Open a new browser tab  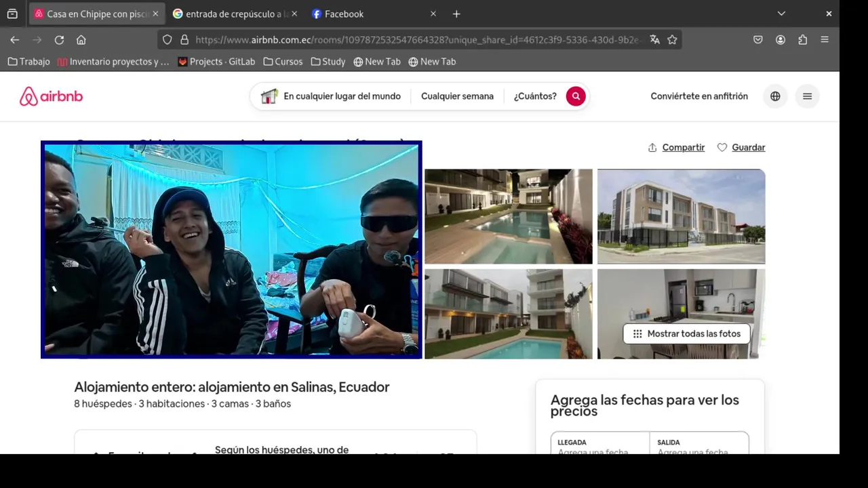456,14
